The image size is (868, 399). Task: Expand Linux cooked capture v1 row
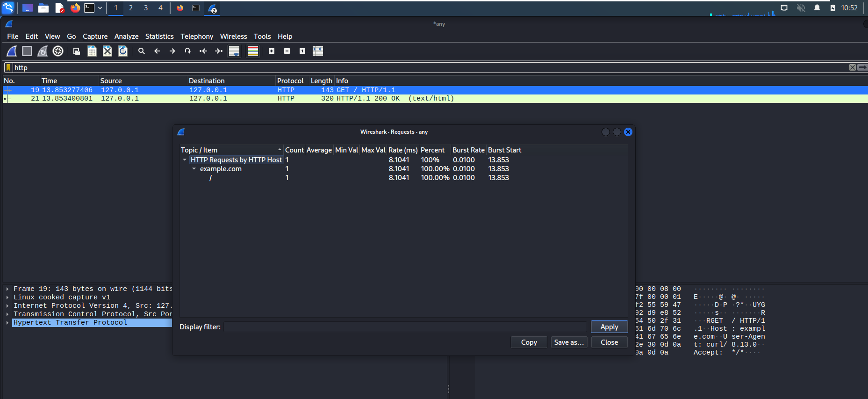(x=7, y=297)
